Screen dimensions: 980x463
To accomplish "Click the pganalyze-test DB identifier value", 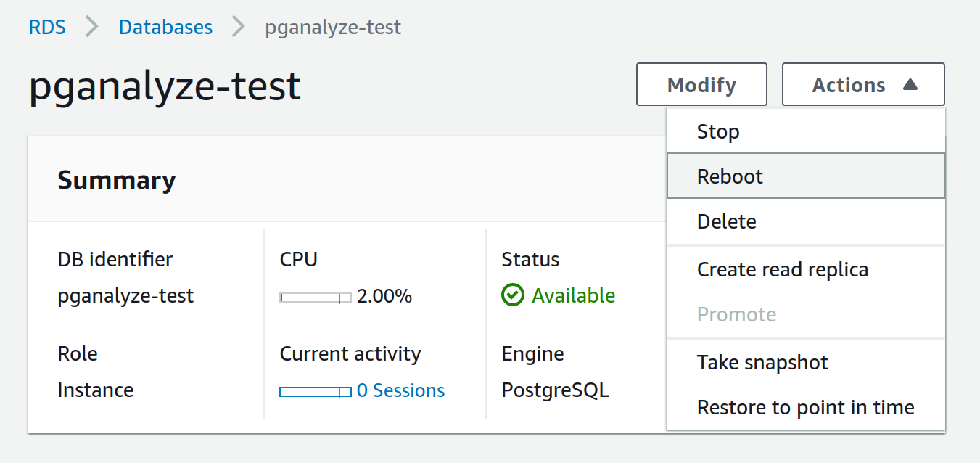I will [x=125, y=295].
